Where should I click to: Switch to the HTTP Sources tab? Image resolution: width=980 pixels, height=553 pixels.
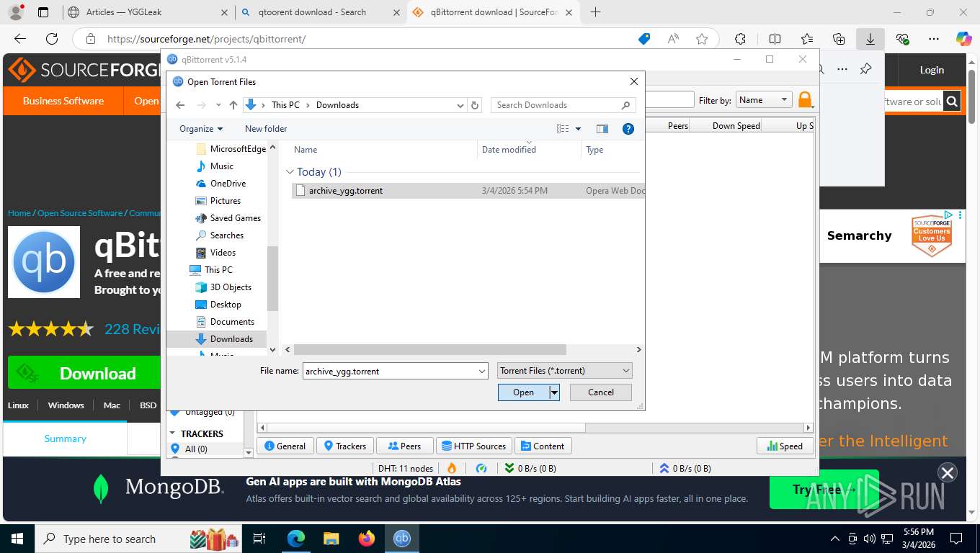point(473,446)
